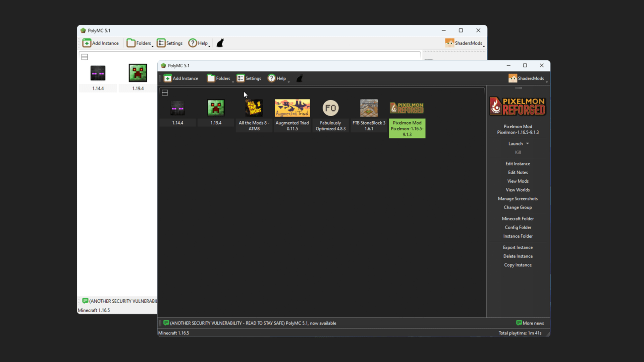644x362 pixels.
Task: Open More news link
Action: click(530, 323)
